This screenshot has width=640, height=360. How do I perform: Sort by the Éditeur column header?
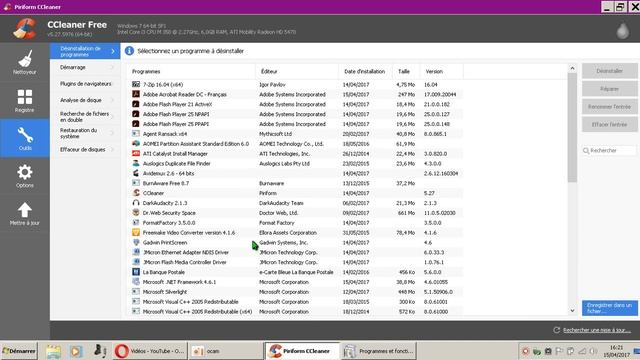click(297, 71)
